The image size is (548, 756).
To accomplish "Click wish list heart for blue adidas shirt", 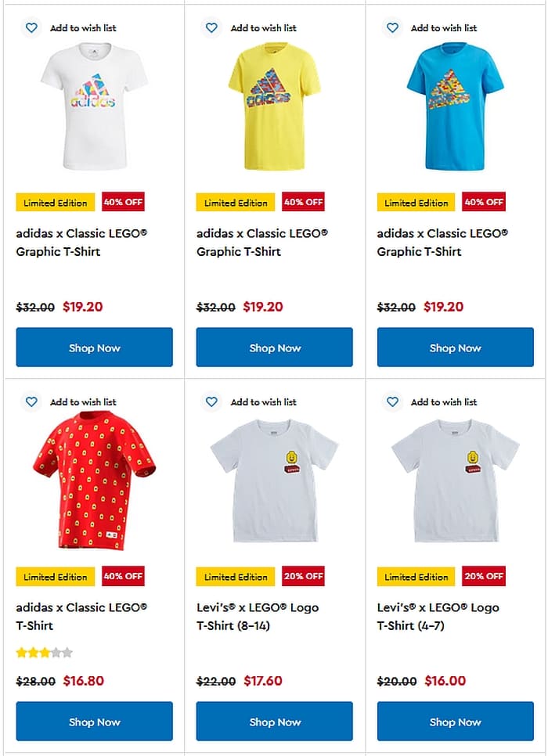I will 393,28.
